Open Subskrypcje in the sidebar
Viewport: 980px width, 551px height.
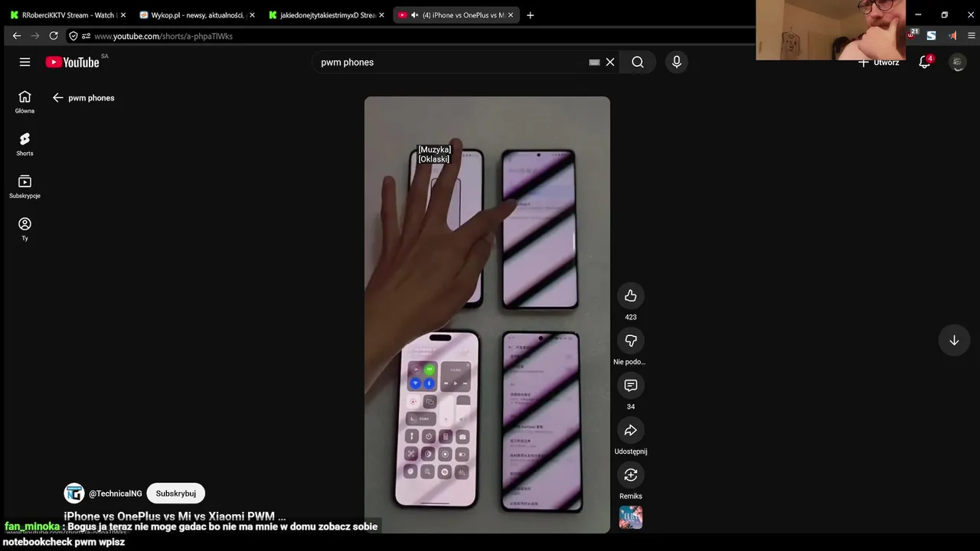pos(24,187)
